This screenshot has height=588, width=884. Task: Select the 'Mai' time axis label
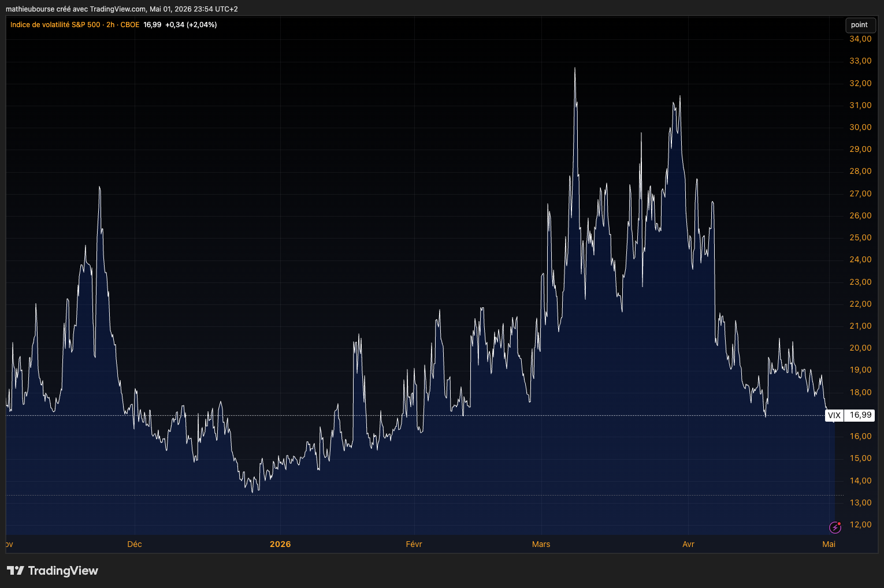point(829,544)
